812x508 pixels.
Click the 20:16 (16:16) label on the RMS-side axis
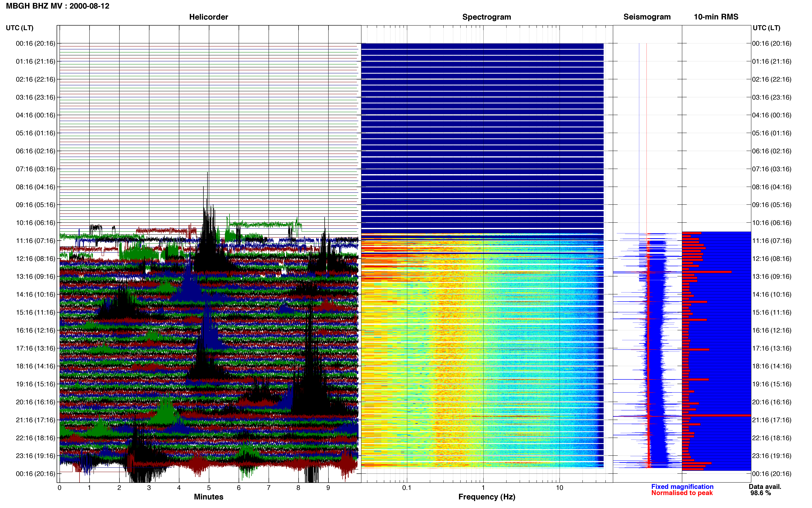(x=772, y=402)
